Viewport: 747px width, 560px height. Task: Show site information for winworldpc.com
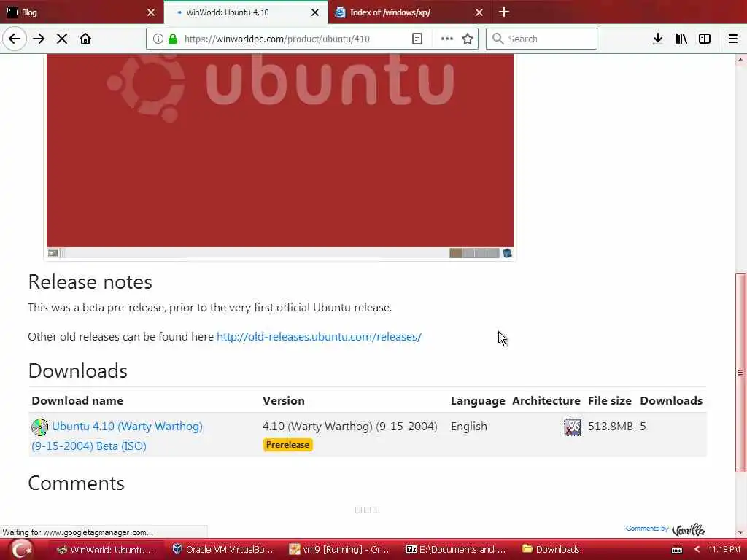(158, 39)
